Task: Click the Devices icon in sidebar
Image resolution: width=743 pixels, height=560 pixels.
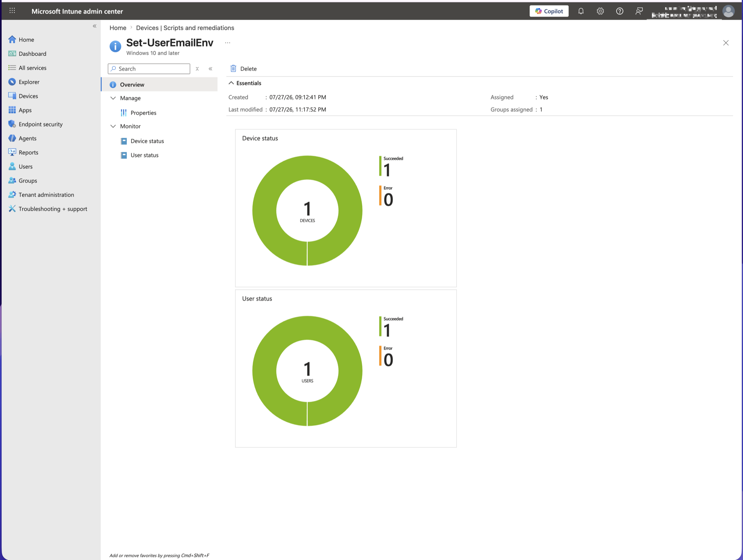Action: pyautogui.click(x=12, y=96)
